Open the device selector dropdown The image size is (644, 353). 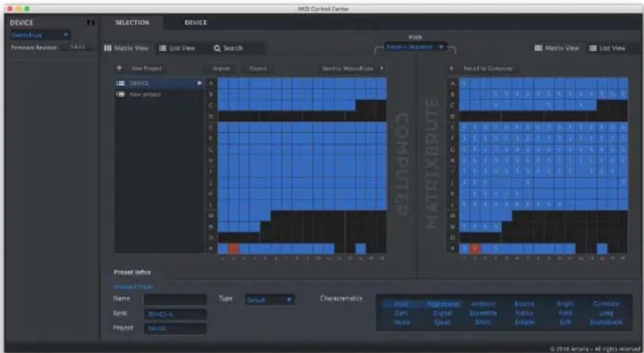(40, 35)
